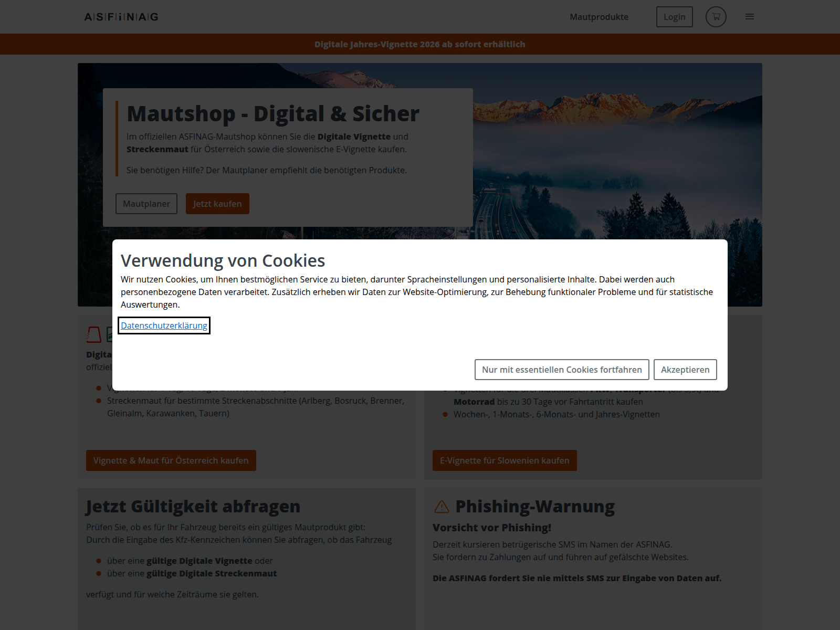Click Vignette & Maut für Österreich kaufen

pyautogui.click(x=171, y=460)
